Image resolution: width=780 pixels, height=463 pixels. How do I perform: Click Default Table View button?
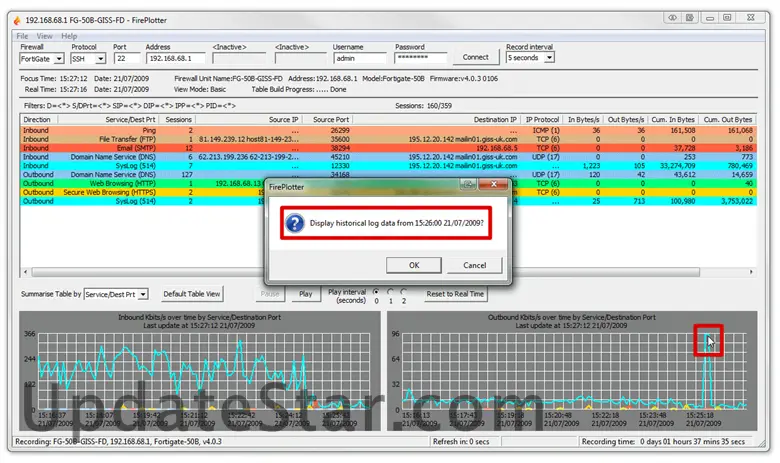pos(192,294)
